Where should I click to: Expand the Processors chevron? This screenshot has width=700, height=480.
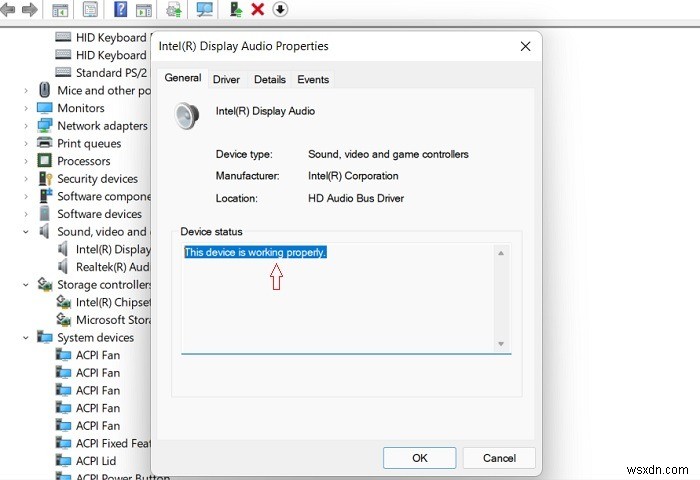pyautogui.click(x=26, y=161)
